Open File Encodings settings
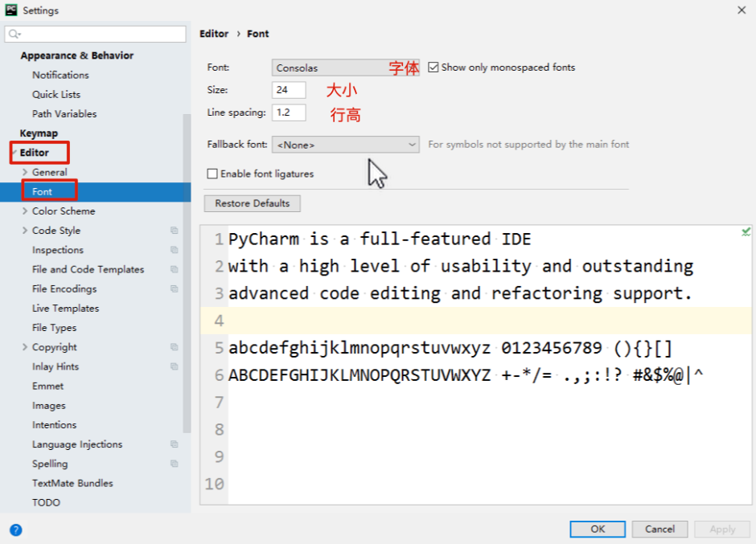Image resolution: width=756 pixels, height=544 pixels. coord(64,288)
